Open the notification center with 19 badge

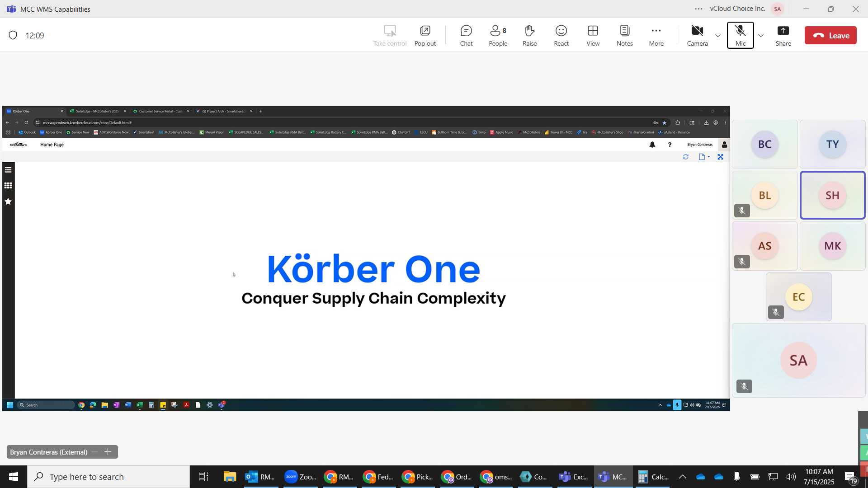(x=851, y=477)
